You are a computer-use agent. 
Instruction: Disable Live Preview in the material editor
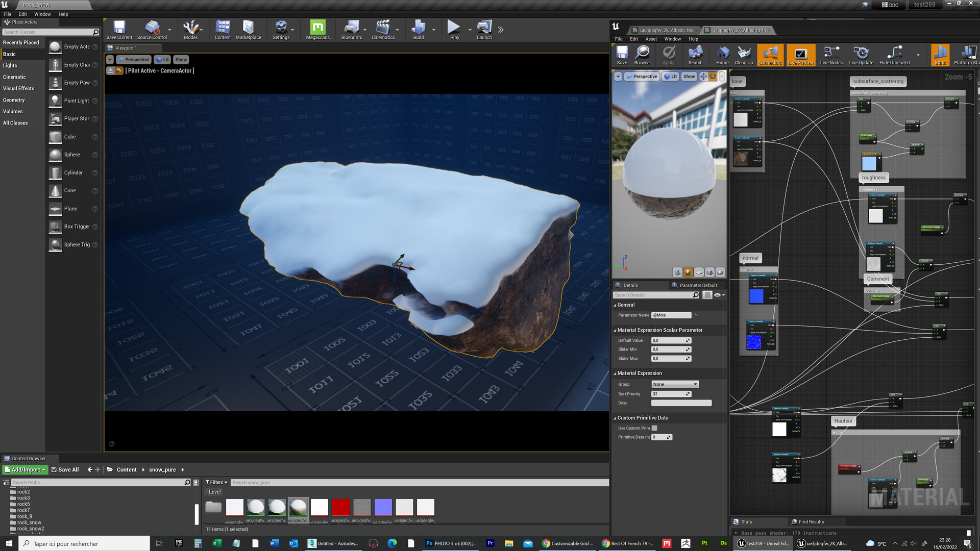(800, 54)
